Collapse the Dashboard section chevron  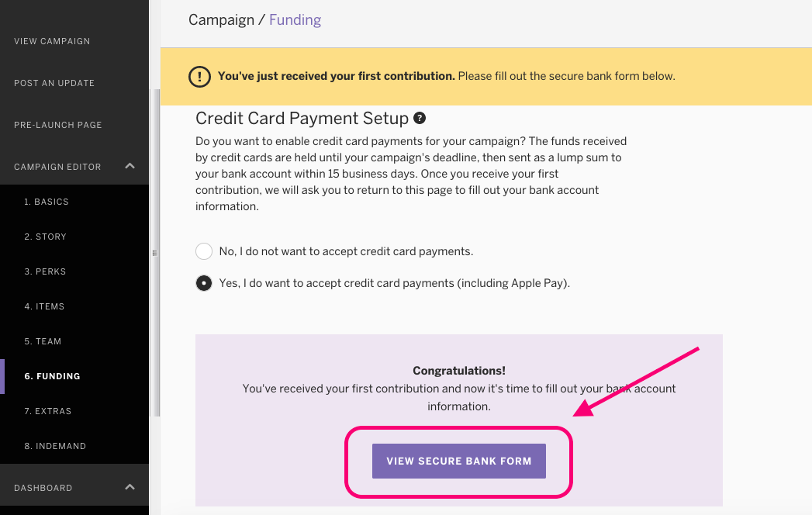click(x=130, y=487)
